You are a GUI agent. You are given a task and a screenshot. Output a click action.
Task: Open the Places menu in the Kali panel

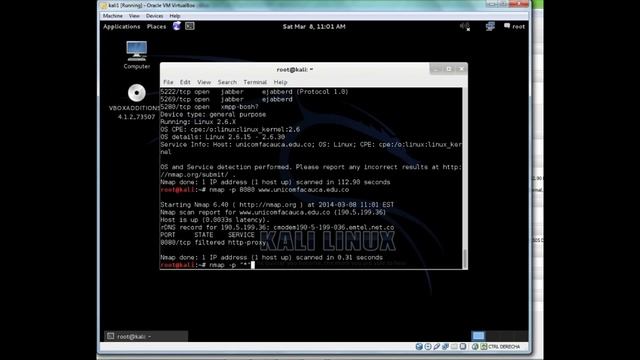(156, 27)
